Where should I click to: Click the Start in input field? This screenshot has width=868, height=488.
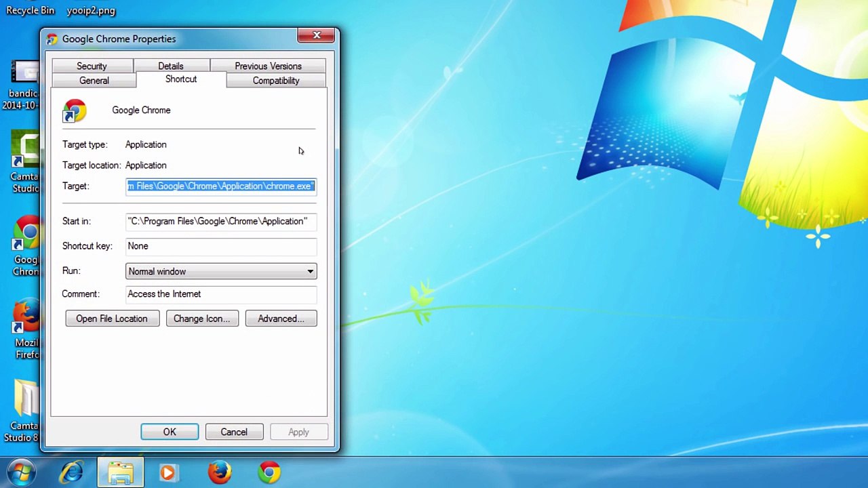tap(221, 221)
